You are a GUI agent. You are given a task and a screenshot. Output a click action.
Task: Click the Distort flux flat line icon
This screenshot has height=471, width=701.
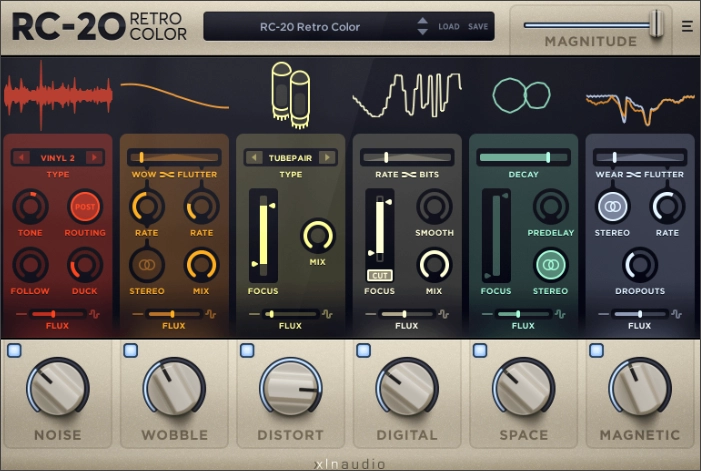point(254,314)
